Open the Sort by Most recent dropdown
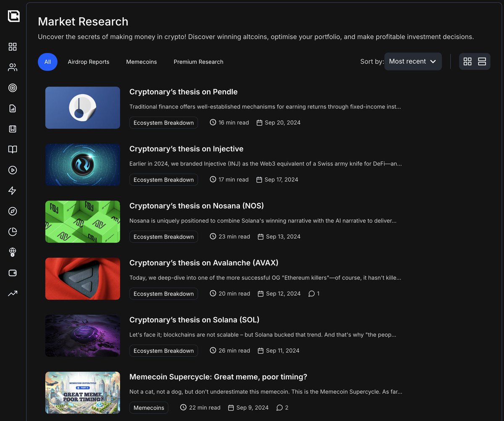 [413, 61]
